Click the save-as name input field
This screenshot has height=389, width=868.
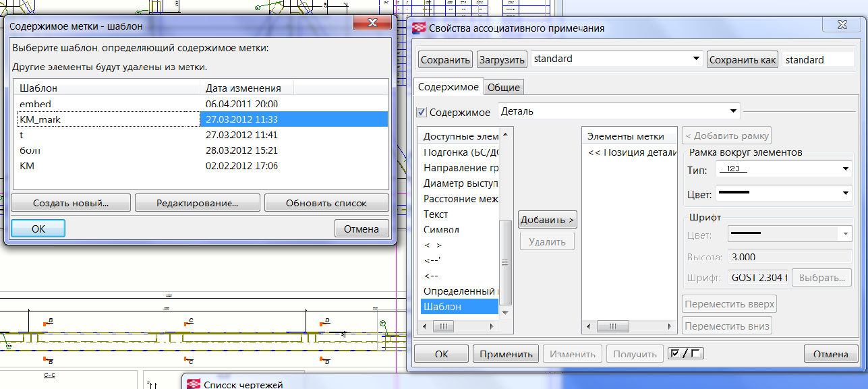click(818, 59)
